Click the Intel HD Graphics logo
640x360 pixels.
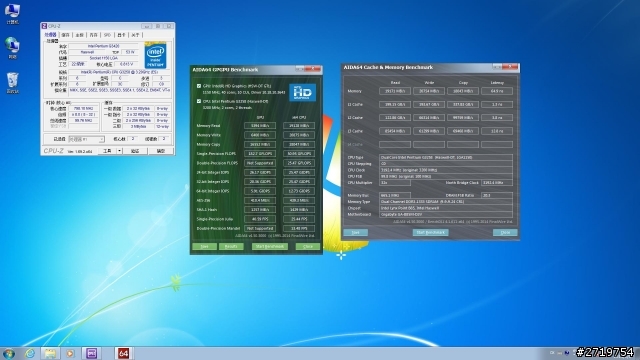(x=302, y=93)
